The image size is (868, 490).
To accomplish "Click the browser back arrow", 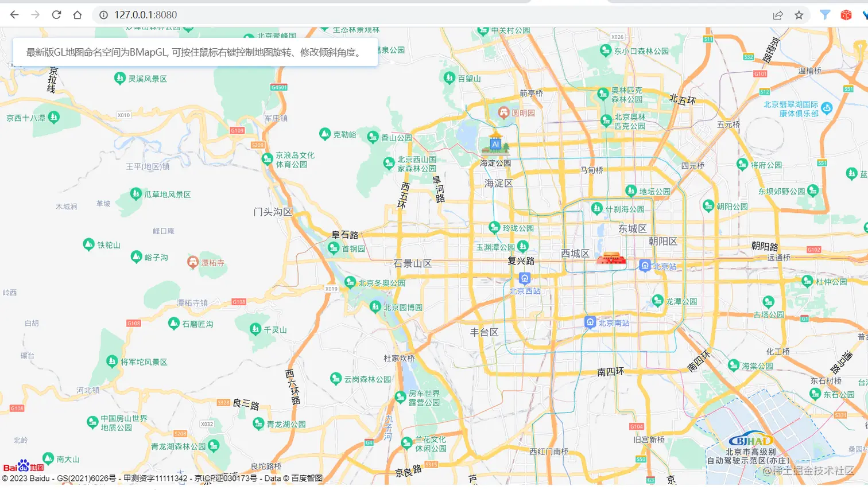I will [14, 15].
